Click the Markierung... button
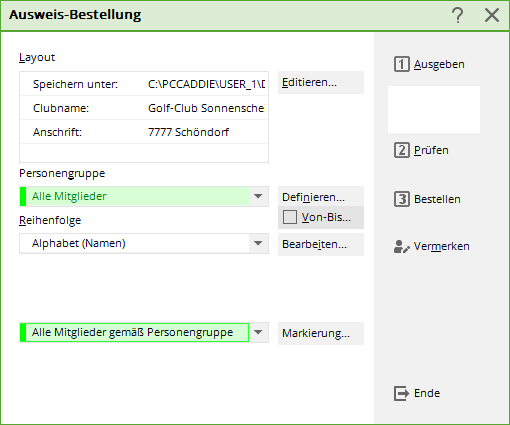The width and height of the screenshot is (510, 425). (321, 333)
